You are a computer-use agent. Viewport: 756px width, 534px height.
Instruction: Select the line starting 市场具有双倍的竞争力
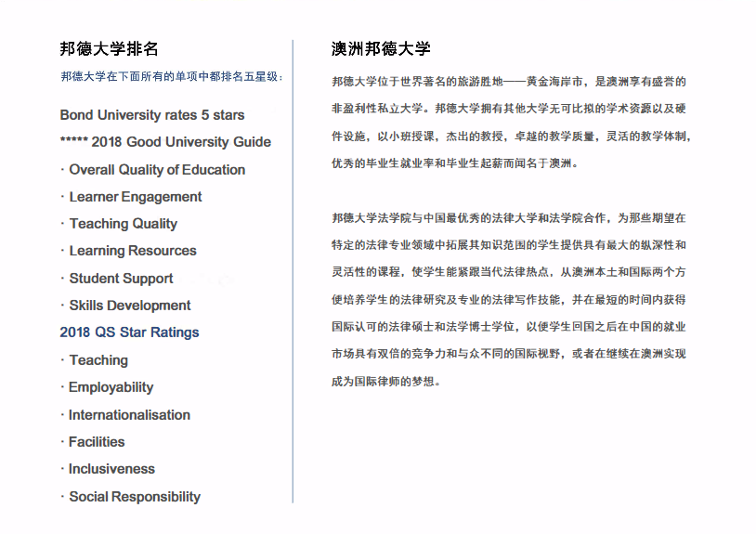click(x=509, y=354)
